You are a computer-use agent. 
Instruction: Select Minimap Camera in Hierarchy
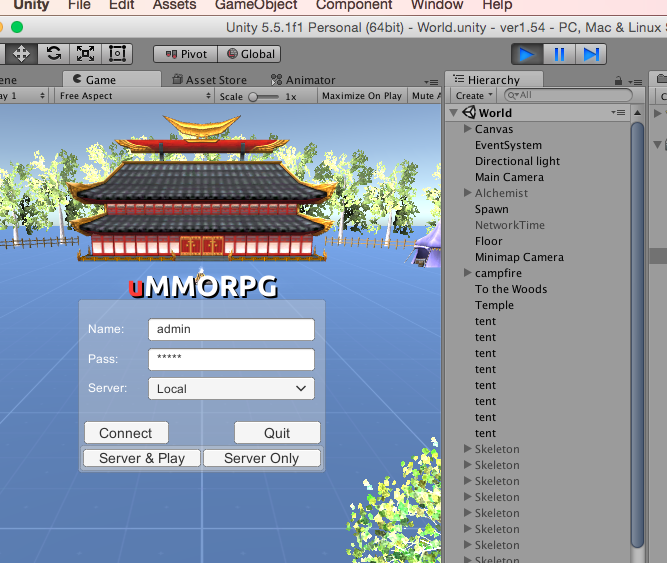(519, 257)
